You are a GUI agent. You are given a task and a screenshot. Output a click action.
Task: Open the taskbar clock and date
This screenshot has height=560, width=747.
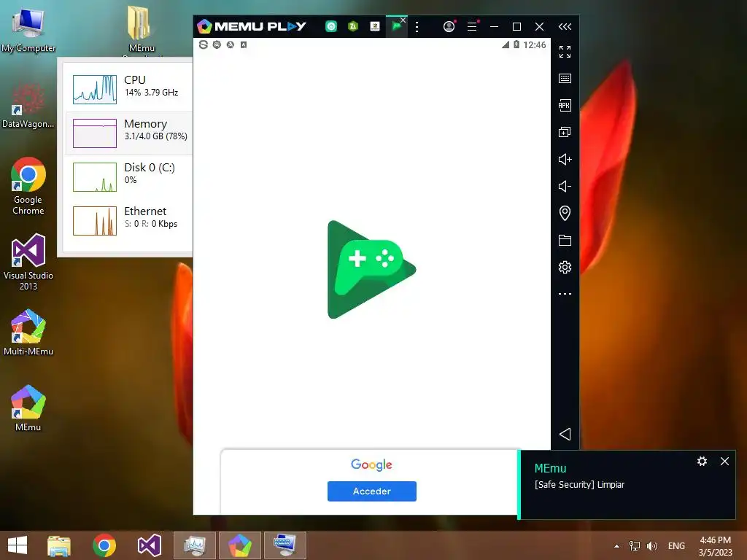[x=715, y=546]
